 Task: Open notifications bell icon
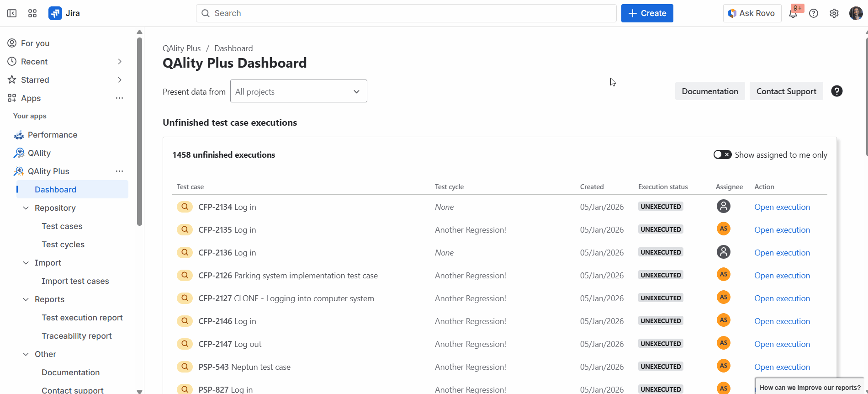pos(793,13)
